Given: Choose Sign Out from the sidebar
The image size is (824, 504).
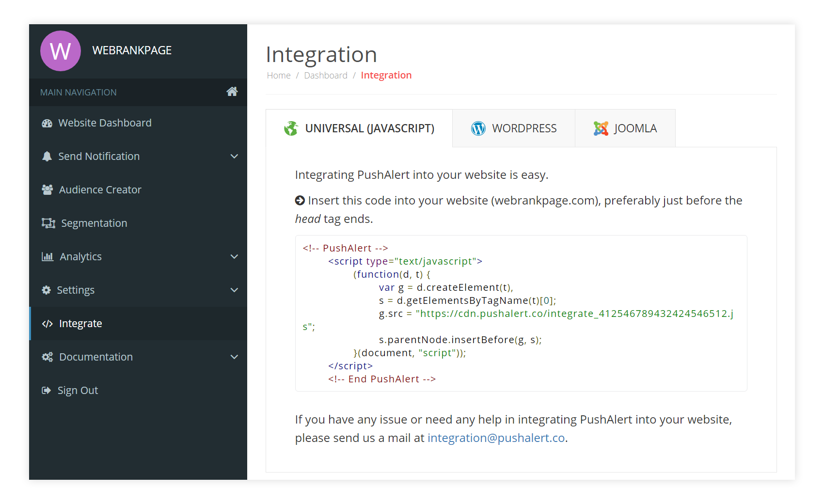Looking at the screenshot, I should (x=138, y=390).
